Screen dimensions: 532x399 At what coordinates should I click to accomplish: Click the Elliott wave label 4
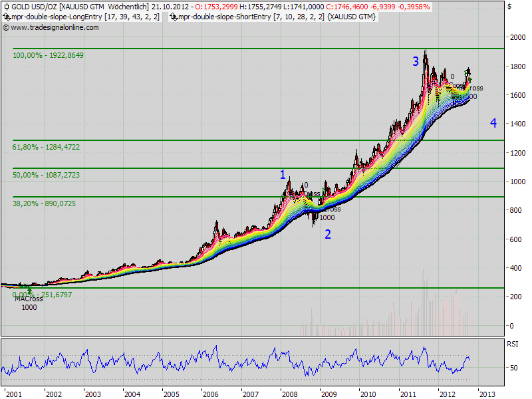(493, 123)
